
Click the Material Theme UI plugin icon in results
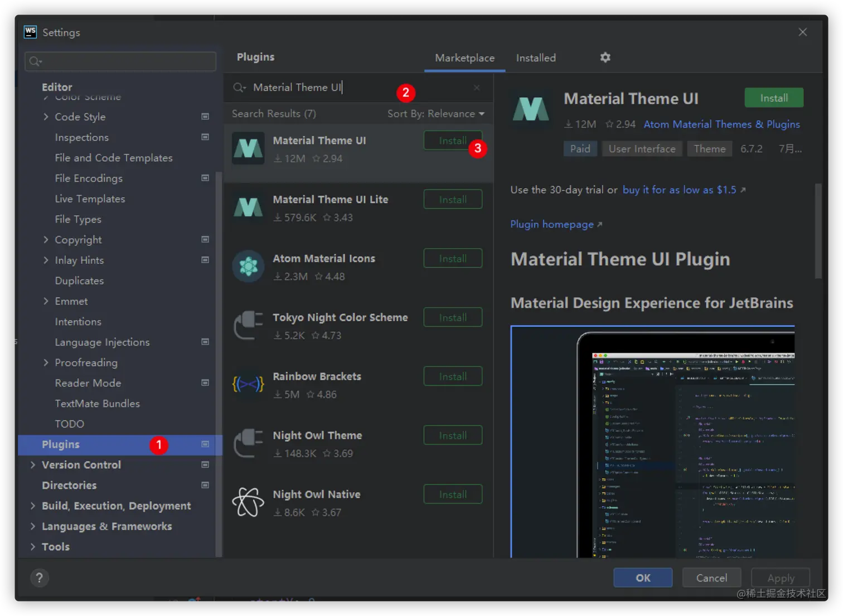click(248, 148)
